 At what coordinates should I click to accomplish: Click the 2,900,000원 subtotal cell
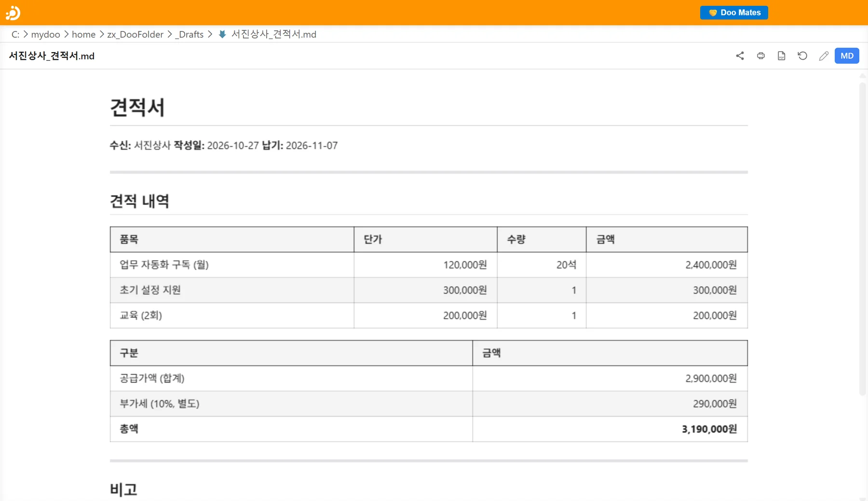[610, 378]
